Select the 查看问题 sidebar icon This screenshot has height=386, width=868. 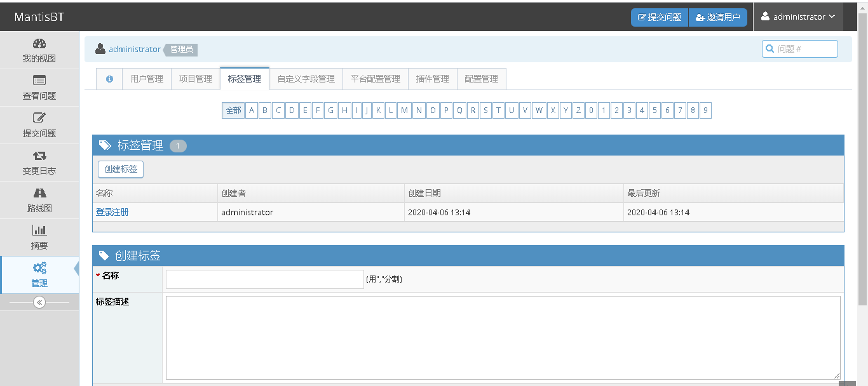coord(39,87)
